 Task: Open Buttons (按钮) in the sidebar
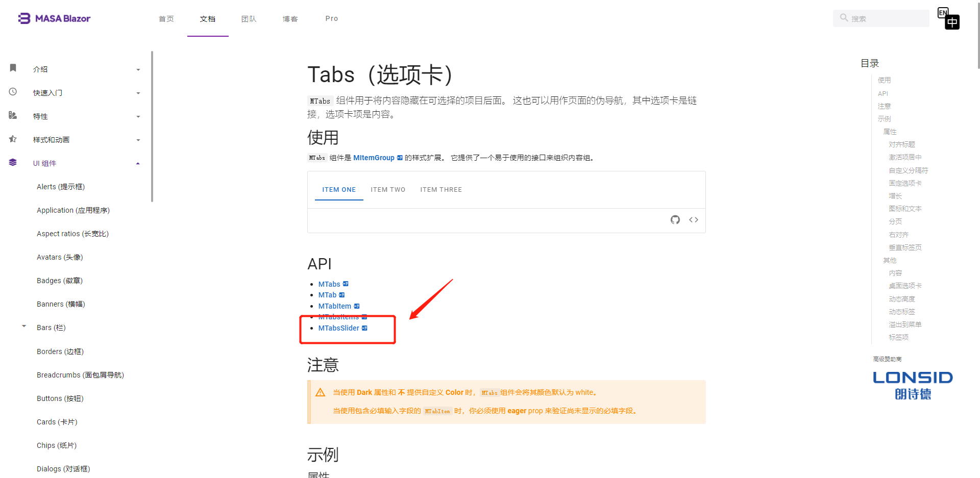[x=60, y=398]
